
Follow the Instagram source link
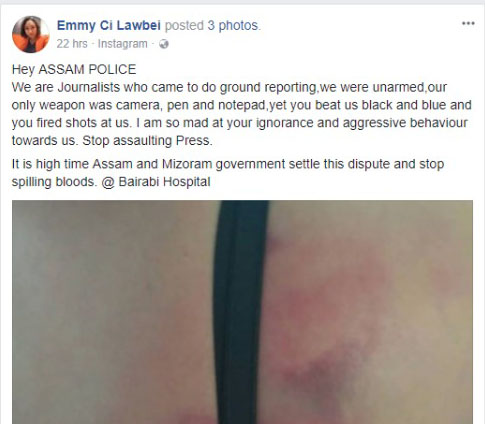click(x=123, y=44)
